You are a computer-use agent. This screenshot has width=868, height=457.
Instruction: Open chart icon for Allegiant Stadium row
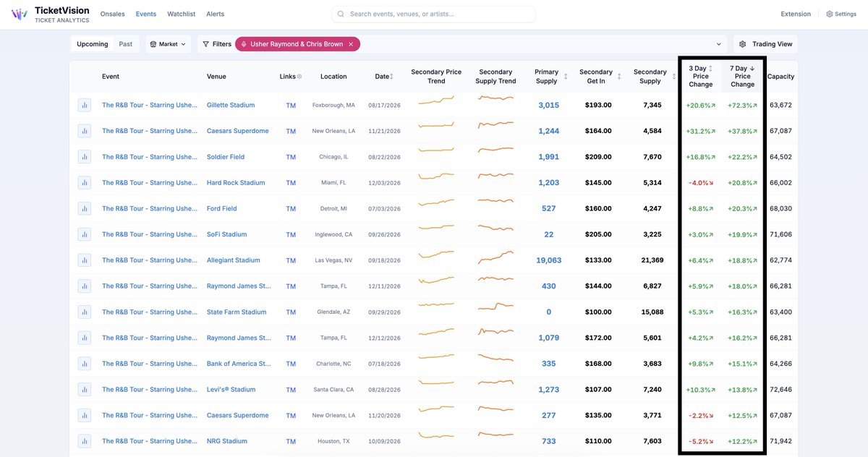85,260
